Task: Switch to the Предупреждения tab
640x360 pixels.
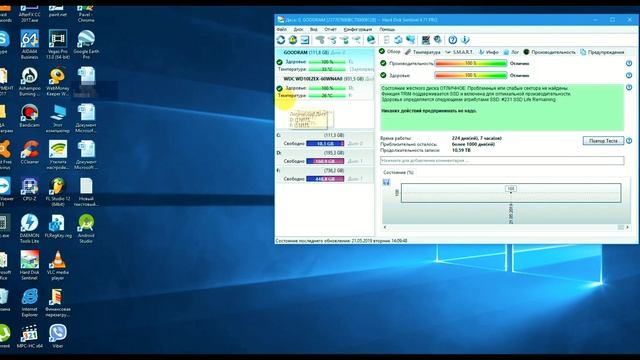Action: point(602,52)
